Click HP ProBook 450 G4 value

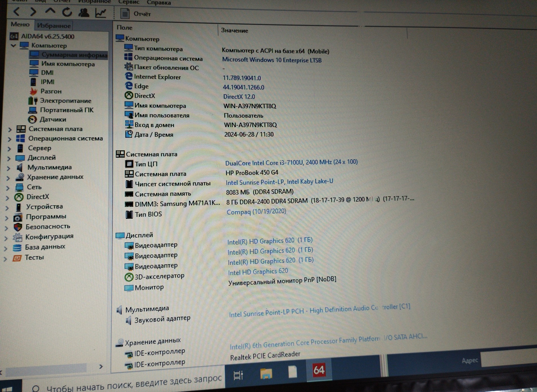[252, 172]
